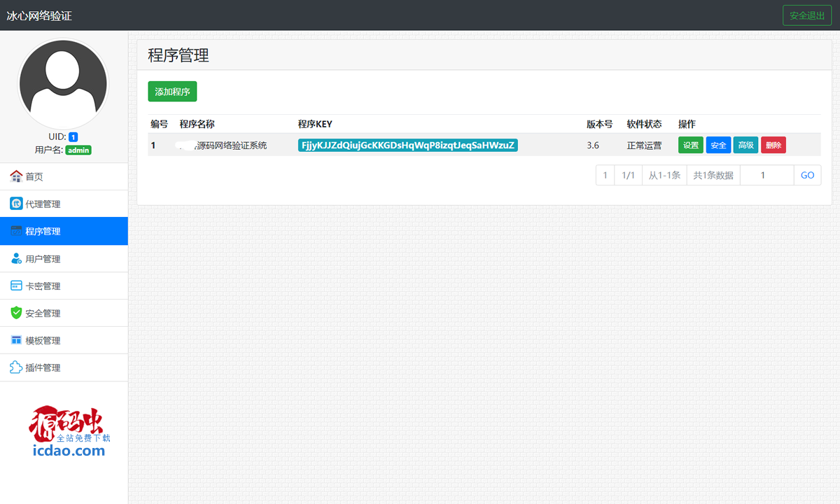Click the 源码网络验证系统 program name

point(230,146)
